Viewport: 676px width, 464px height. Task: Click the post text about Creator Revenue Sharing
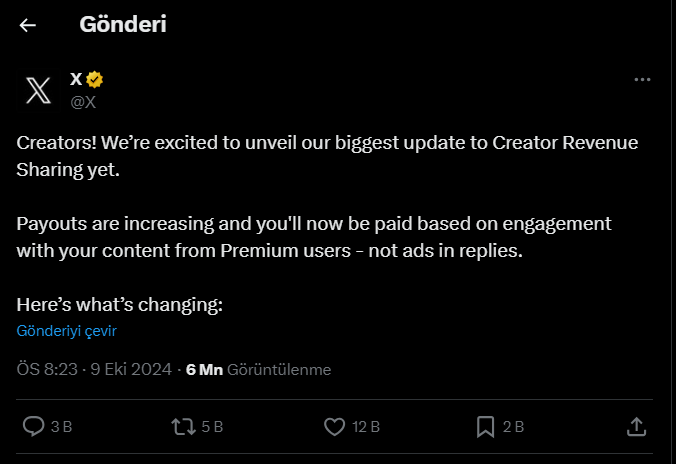(x=327, y=156)
